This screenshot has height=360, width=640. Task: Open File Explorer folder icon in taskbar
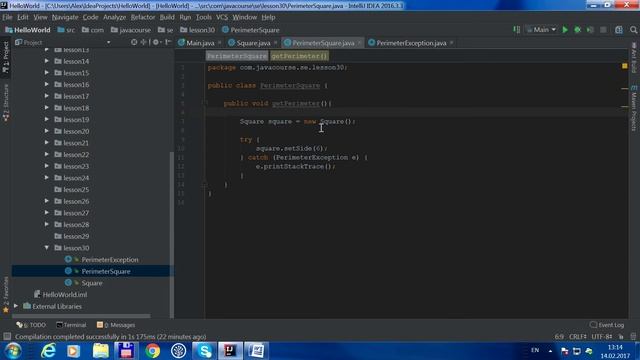(100, 351)
